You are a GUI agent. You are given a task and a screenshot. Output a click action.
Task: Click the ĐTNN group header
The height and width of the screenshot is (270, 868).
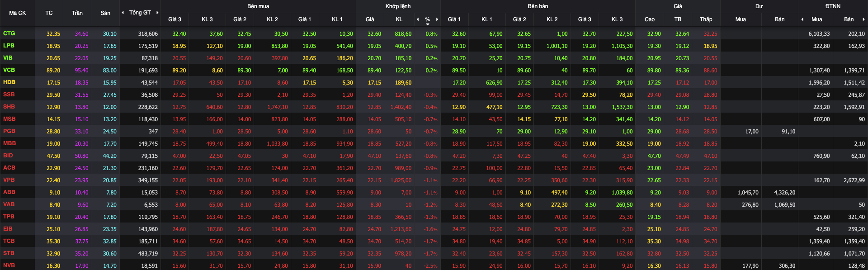833,6
